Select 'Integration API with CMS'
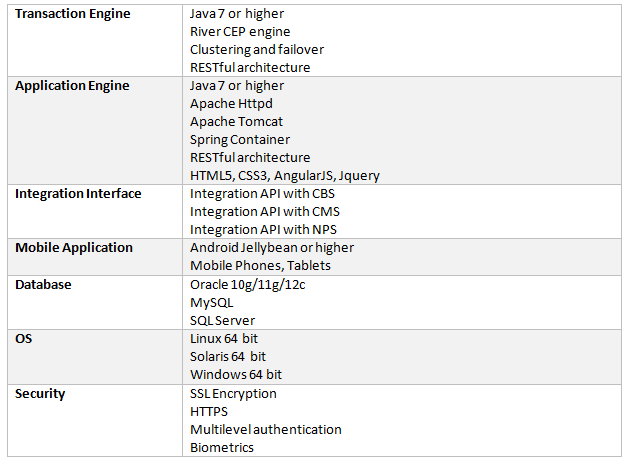The width and height of the screenshot is (627, 466). click(265, 212)
